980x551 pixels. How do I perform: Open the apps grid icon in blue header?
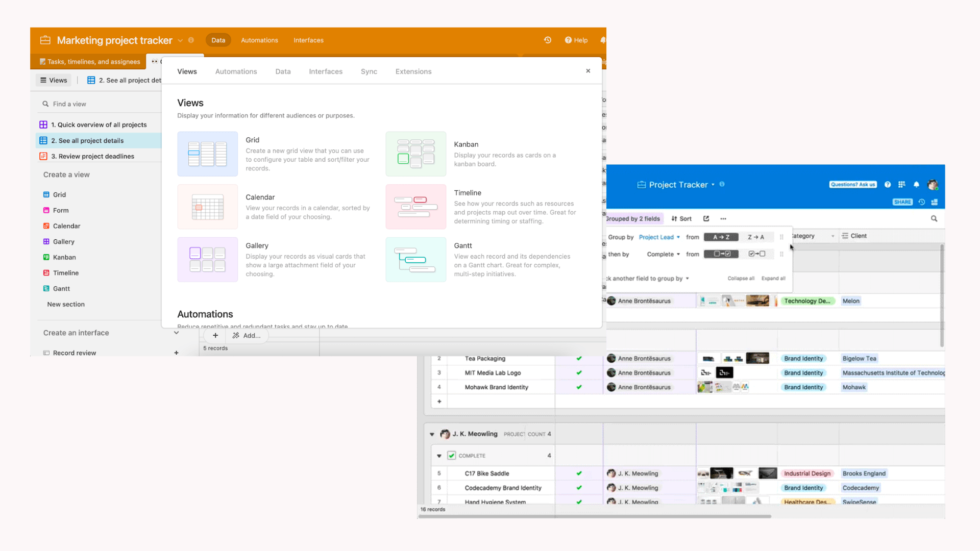coord(902,185)
